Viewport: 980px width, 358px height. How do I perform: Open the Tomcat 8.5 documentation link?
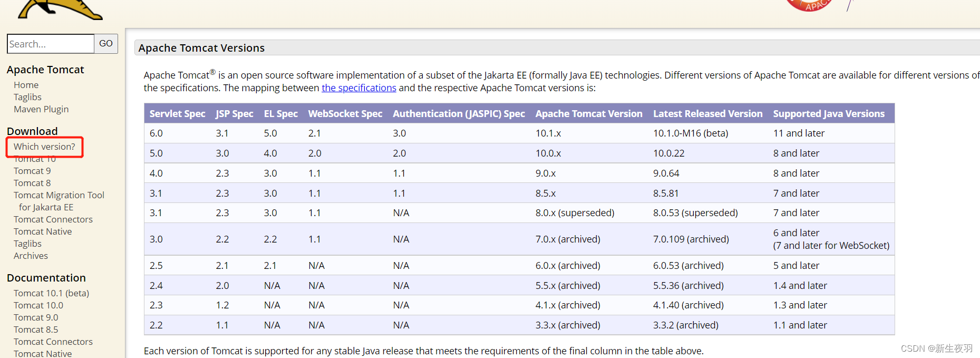[36, 330]
